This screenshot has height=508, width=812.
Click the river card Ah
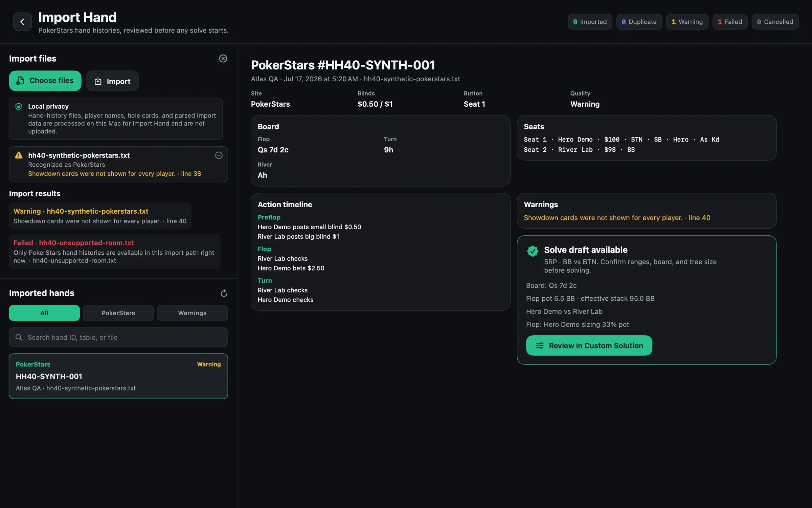(x=262, y=175)
